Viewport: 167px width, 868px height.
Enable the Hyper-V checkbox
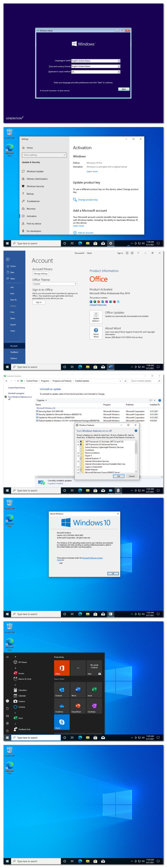pyautogui.click(x=81, y=456)
